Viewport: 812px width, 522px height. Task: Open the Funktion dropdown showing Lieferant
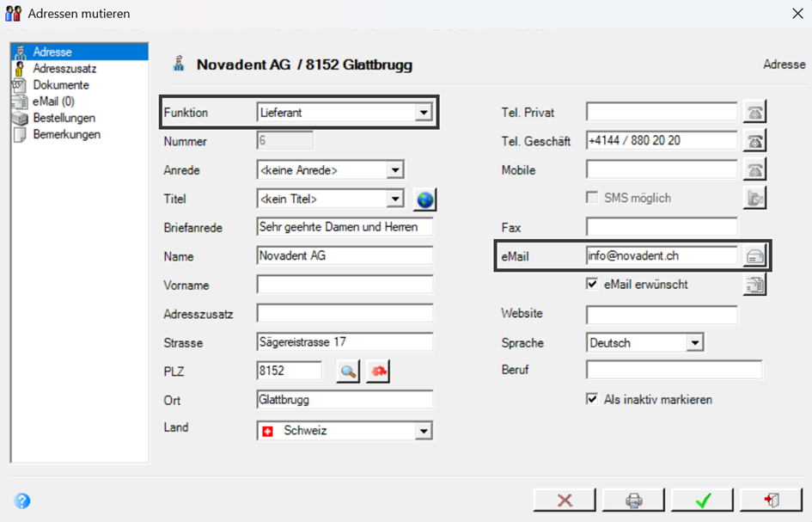point(345,113)
